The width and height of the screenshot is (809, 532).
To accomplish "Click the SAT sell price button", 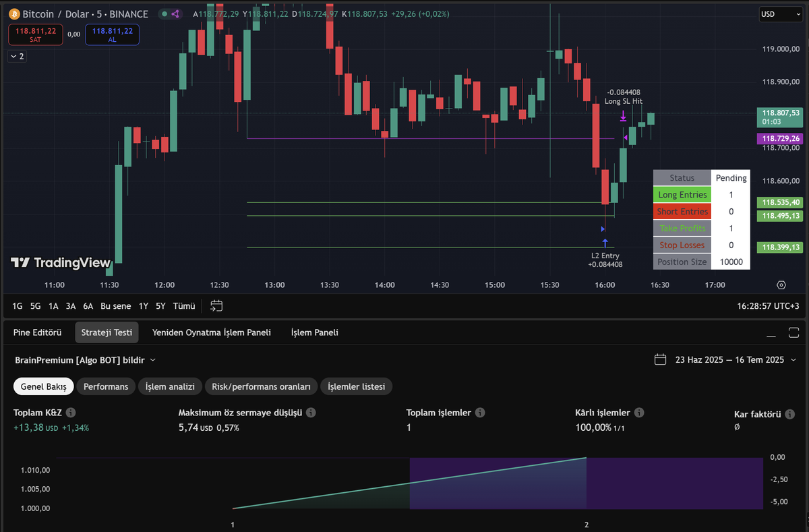I will coord(36,35).
